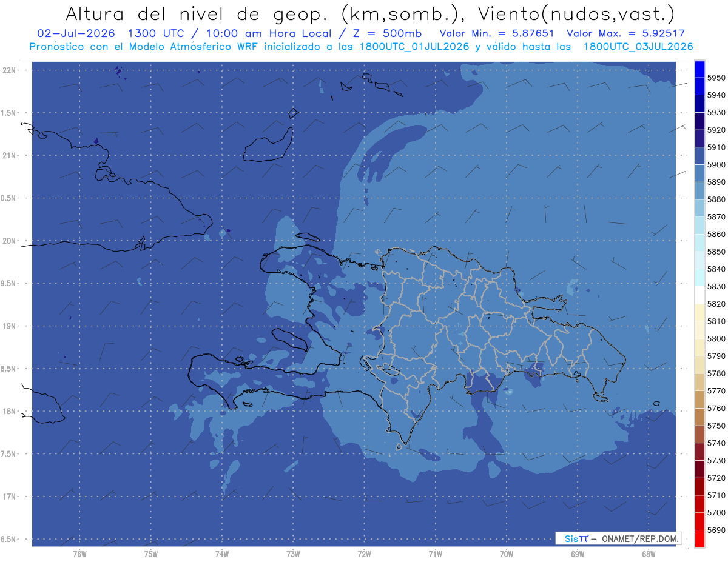Image resolution: width=728 pixels, height=562 pixels.
Task: Click the '68W' longitude label
Action: tap(648, 554)
